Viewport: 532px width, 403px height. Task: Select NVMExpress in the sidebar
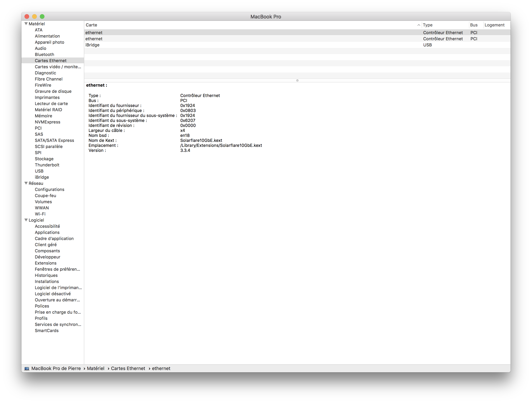click(x=47, y=122)
